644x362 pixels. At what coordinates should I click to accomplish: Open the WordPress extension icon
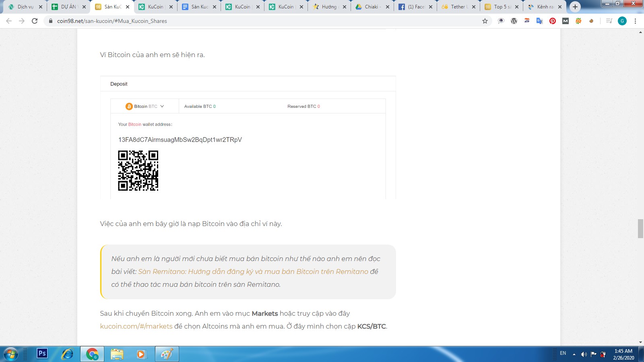514,21
